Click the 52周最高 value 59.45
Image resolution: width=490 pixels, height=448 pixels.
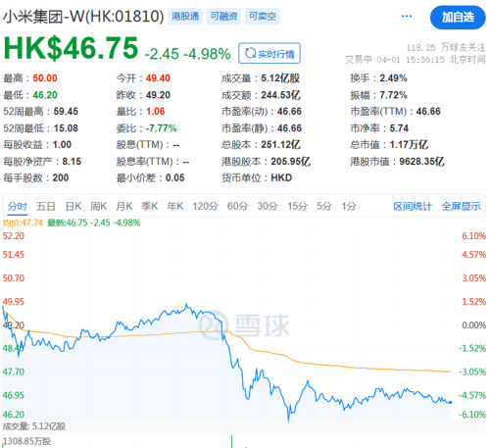pyautogui.click(x=66, y=112)
